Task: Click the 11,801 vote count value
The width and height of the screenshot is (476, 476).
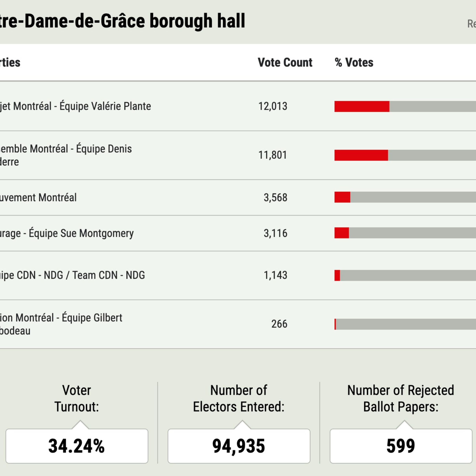Action: (273, 155)
